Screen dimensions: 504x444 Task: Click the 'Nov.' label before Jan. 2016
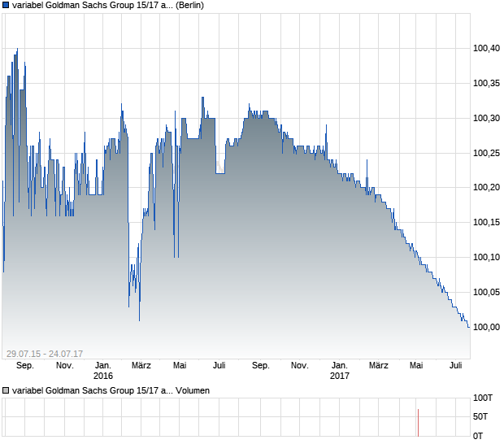[x=64, y=366]
